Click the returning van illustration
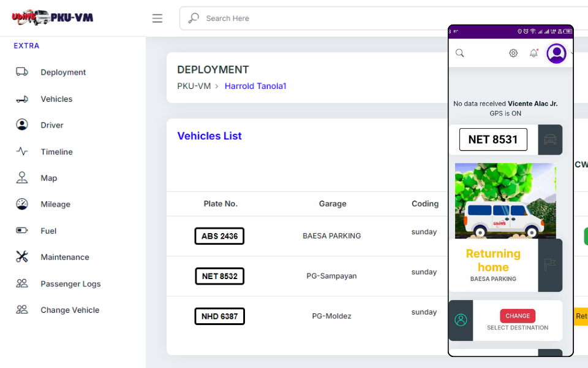Image resolution: width=588 pixels, height=368 pixels. (x=505, y=201)
